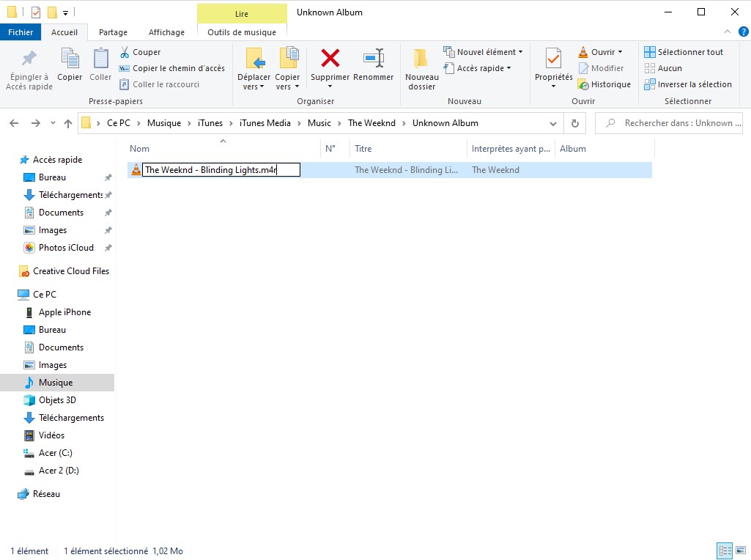Open the Déplacer vers menu
The image size is (751, 560).
pyautogui.click(x=254, y=70)
